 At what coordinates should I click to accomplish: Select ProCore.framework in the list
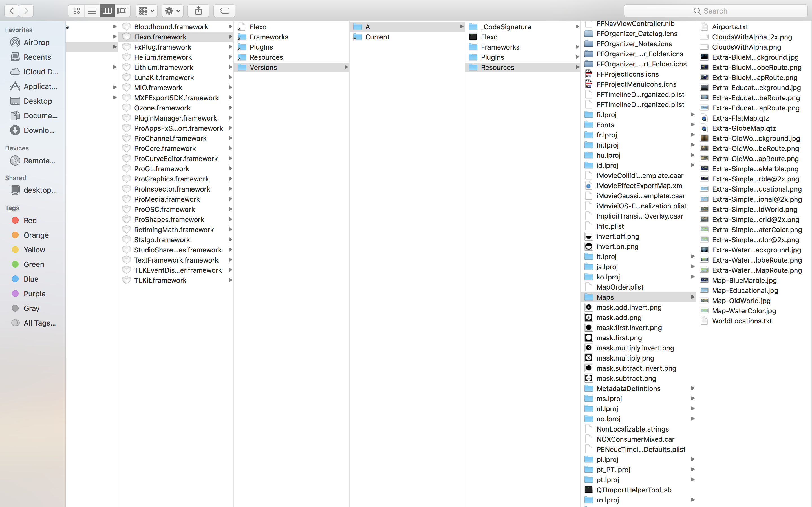point(165,148)
